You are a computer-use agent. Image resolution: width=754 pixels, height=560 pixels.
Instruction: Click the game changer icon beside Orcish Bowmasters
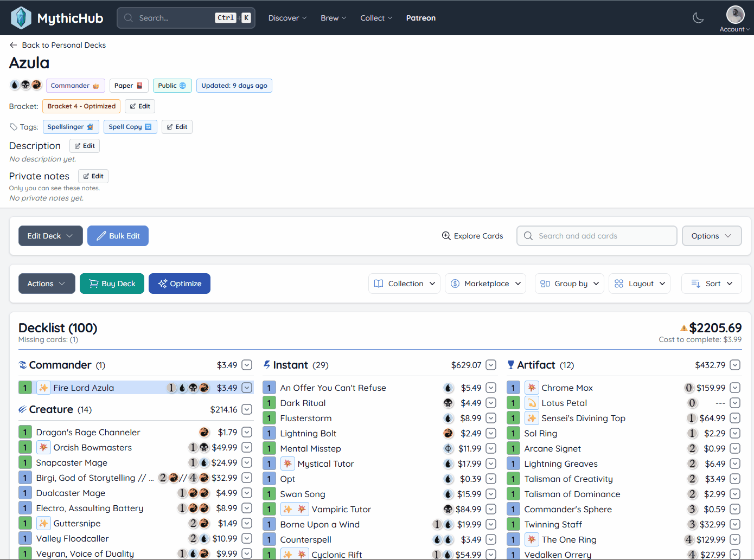[x=43, y=447]
